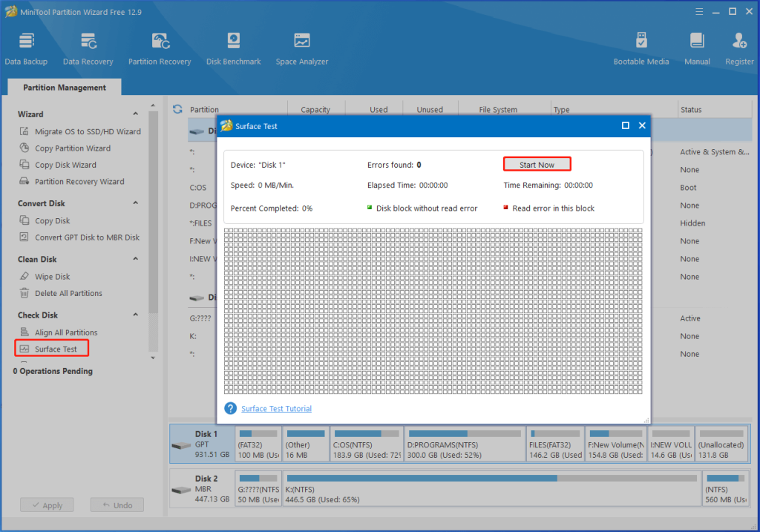Launch Partition Recovery from toolbar

coord(160,48)
